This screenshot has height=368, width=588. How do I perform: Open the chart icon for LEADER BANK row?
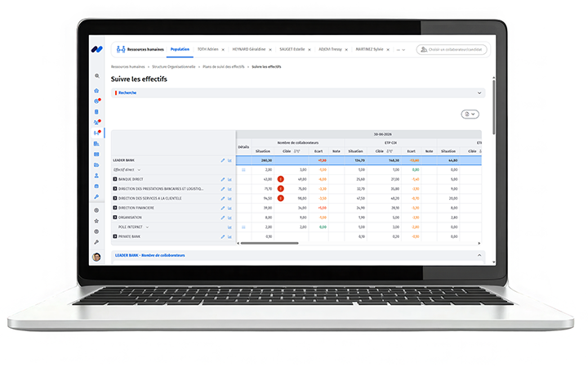tap(229, 160)
